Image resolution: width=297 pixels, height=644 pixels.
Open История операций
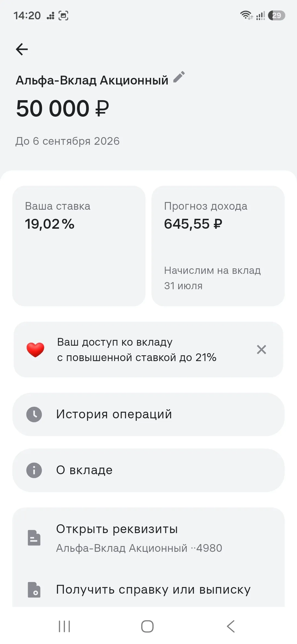coord(148,414)
